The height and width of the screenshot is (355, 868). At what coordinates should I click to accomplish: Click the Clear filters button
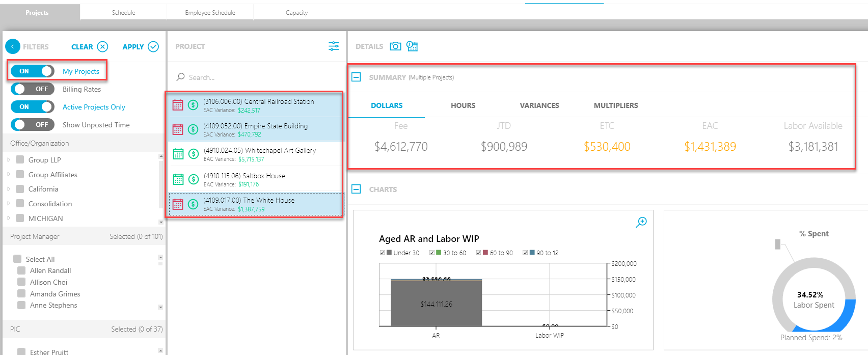click(x=89, y=47)
